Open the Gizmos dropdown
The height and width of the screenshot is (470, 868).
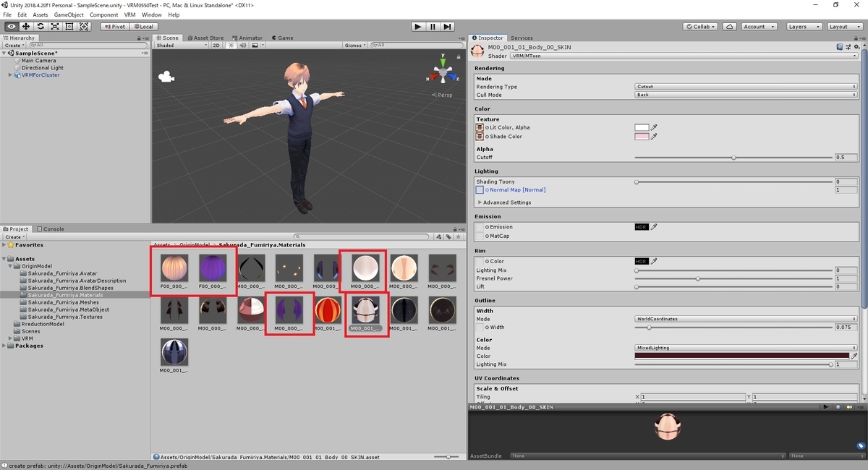[x=354, y=45]
